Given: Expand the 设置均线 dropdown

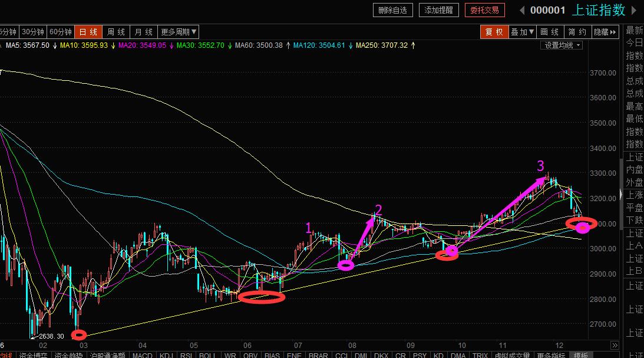Looking at the screenshot, I should [562, 45].
